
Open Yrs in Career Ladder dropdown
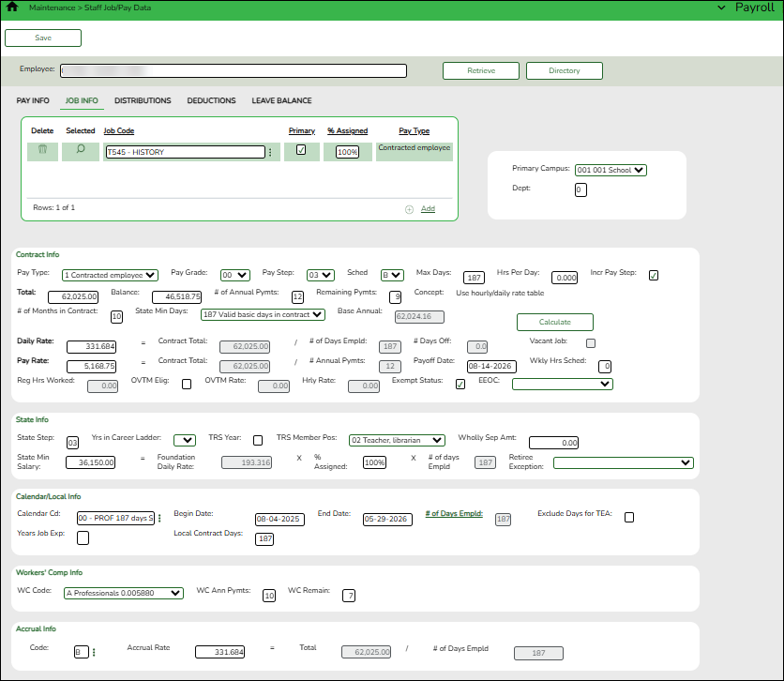[x=185, y=441]
